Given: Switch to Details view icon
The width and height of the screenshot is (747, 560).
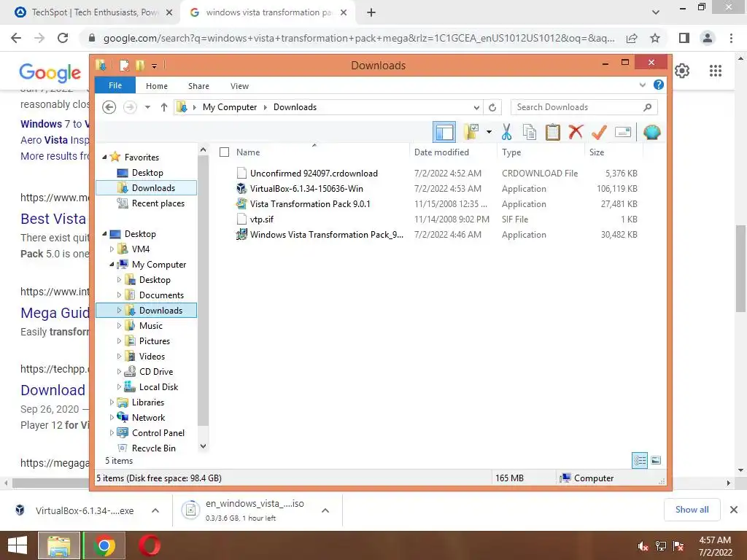Looking at the screenshot, I should [x=640, y=460].
